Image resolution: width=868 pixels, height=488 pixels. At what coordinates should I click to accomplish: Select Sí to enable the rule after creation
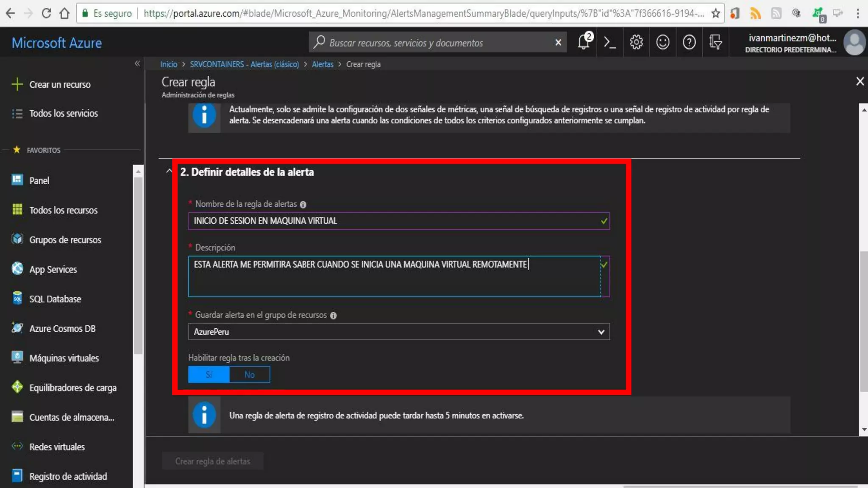pos(209,374)
